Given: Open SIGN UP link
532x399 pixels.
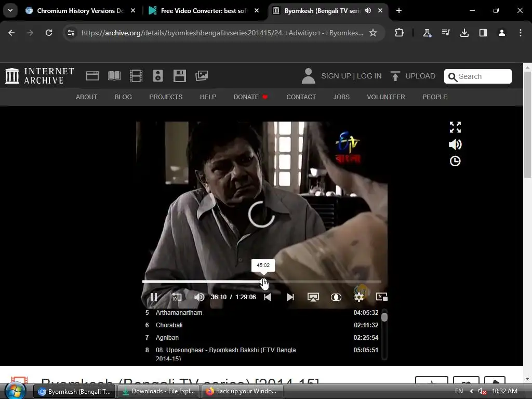Looking at the screenshot, I should coord(336,76).
